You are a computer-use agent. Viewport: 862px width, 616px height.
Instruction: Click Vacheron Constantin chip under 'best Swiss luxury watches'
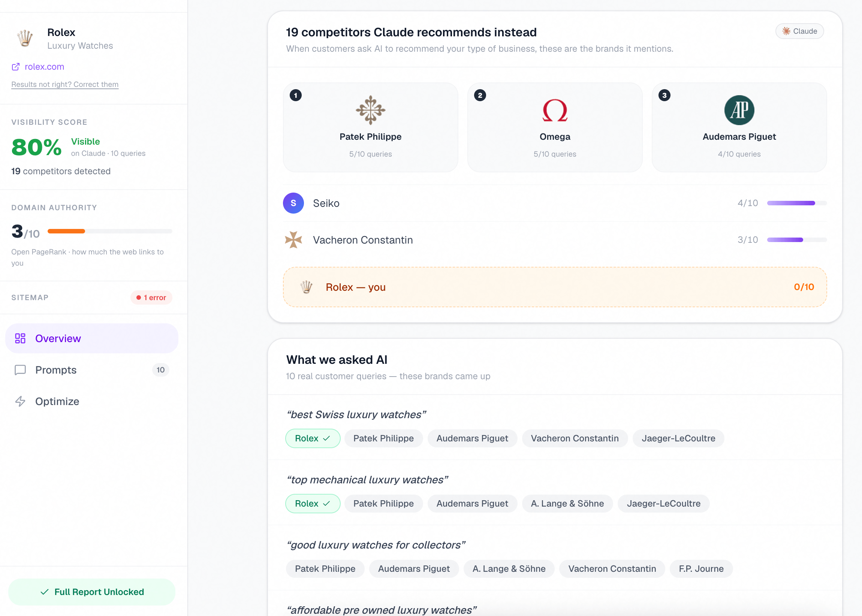(575, 438)
